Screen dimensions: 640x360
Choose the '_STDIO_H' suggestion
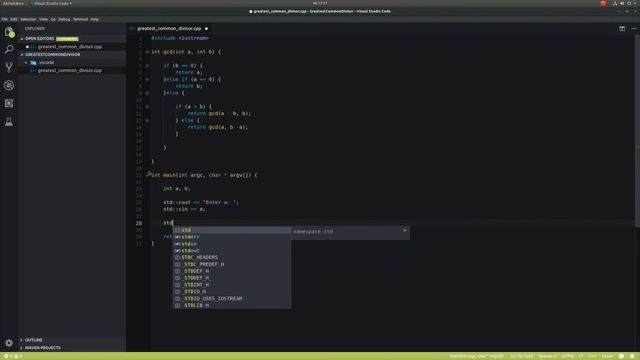pos(232,292)
